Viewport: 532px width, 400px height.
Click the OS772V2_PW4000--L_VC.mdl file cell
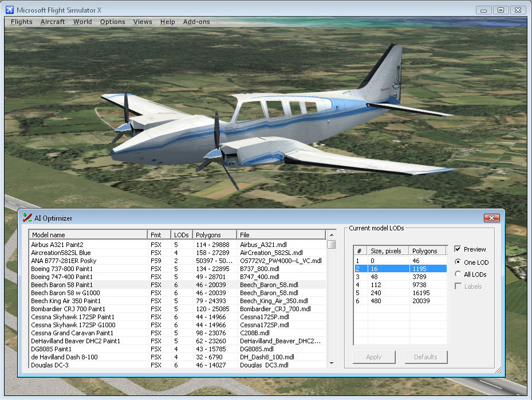[281, 261]
